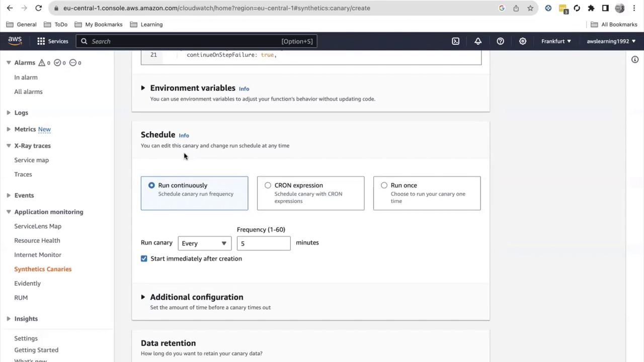Open the Chrome profile avatar
Image resolution: width=644 pixels, height=362 pixels.
pos(620,8)
